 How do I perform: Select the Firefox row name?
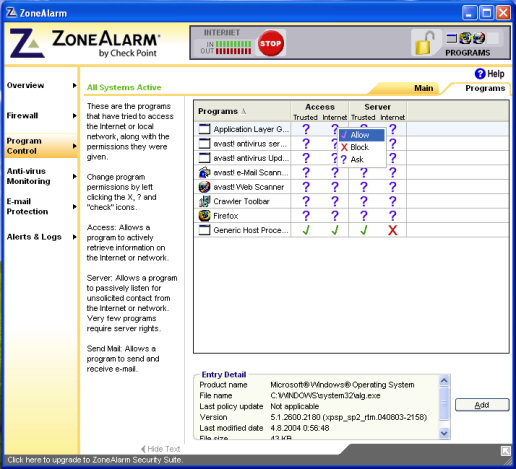coord(226,216)
